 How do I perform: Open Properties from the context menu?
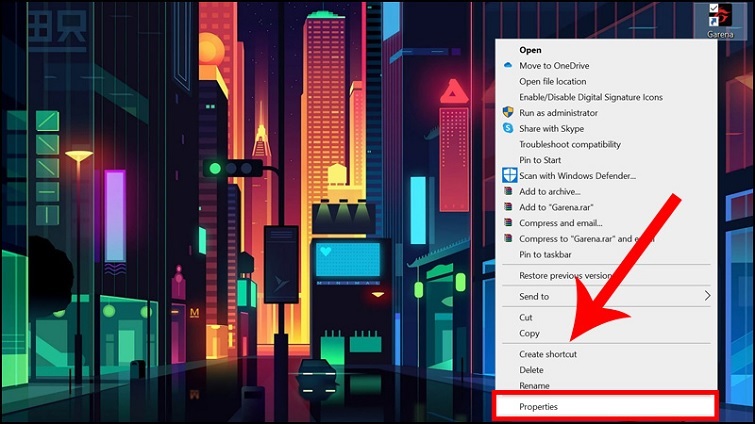538,406
